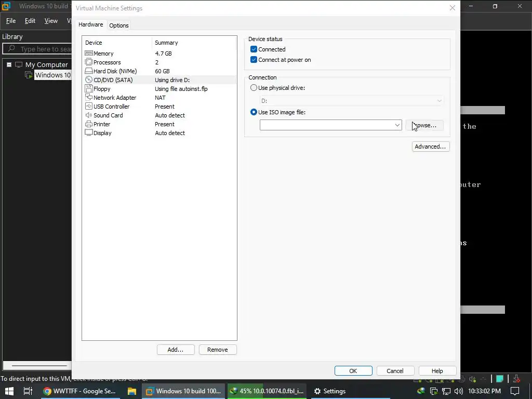Viewport: 532px width, 399px height.
Task: Click the Library search magnifier icon
Action: coord(11,48)
